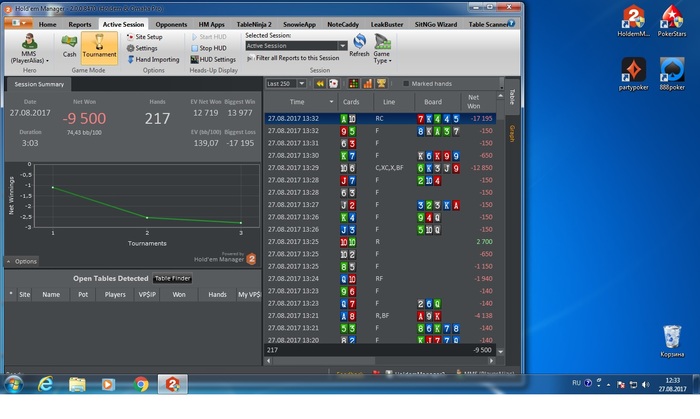This screenshot has width=700, height=419.
Task: Select Tournament game mode
Action: (99, 46)
